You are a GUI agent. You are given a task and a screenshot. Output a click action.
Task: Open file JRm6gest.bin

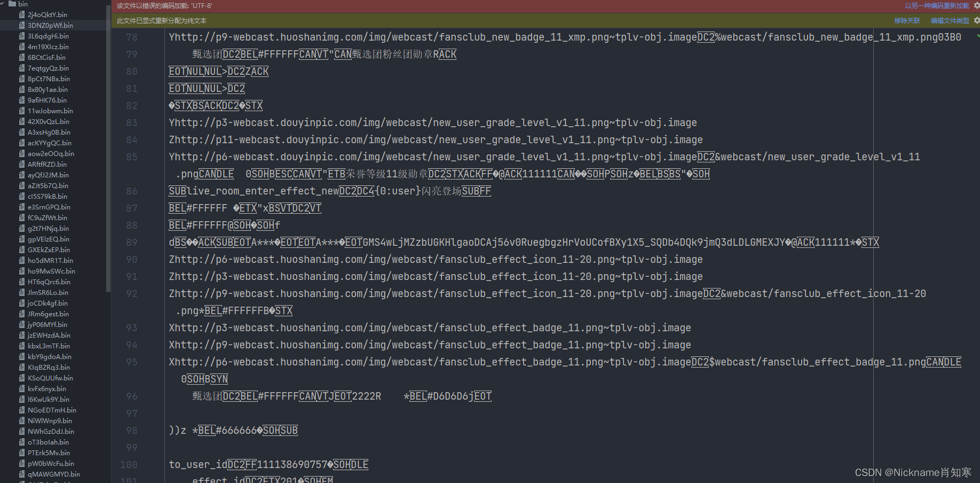point(48,314)
